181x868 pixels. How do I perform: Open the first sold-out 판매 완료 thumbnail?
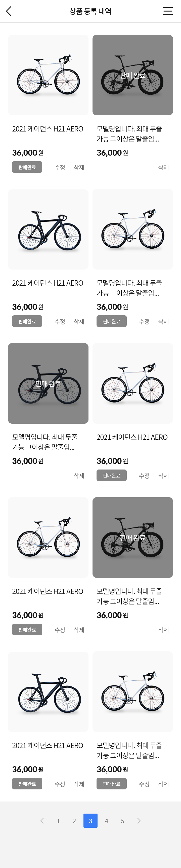click(132, 75)
